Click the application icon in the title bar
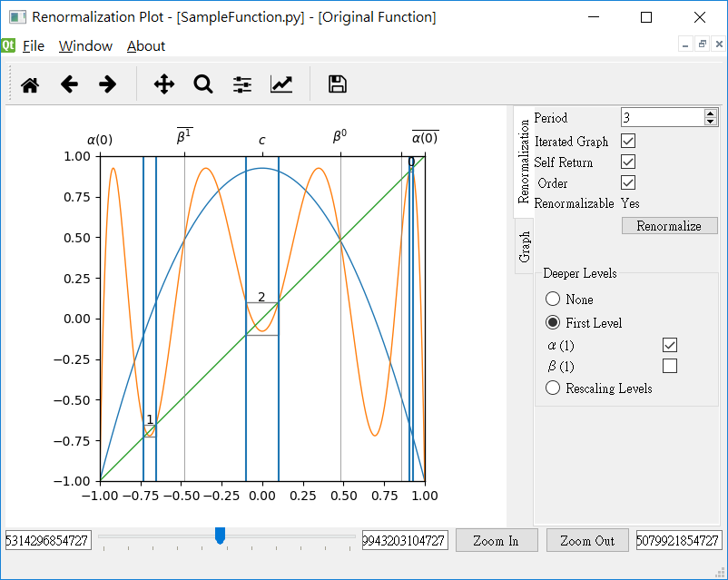Viewport: 728px width, 580px height. 17,17
